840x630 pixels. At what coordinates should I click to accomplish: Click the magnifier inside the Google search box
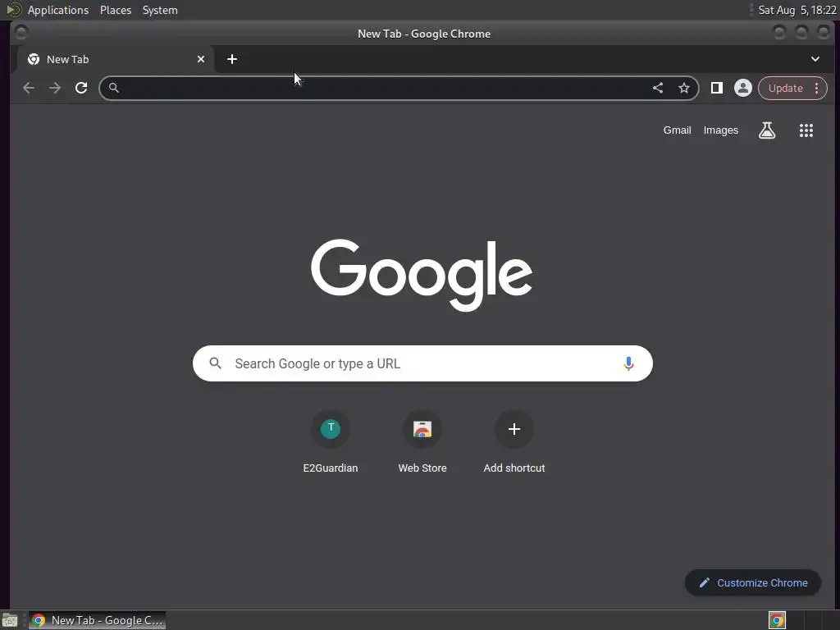tap(216, 363)
